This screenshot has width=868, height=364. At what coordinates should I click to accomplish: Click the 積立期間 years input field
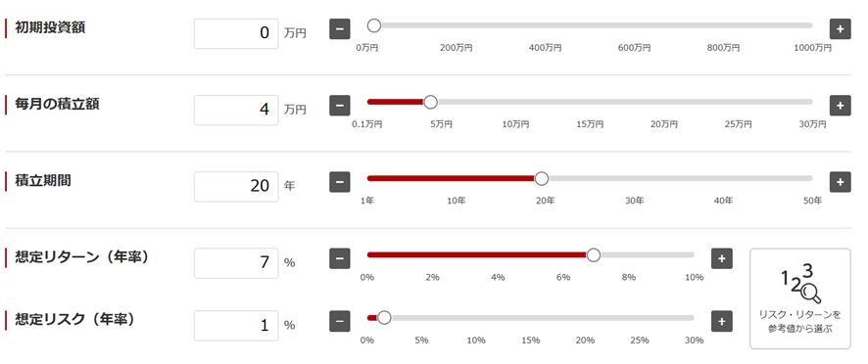236,187
